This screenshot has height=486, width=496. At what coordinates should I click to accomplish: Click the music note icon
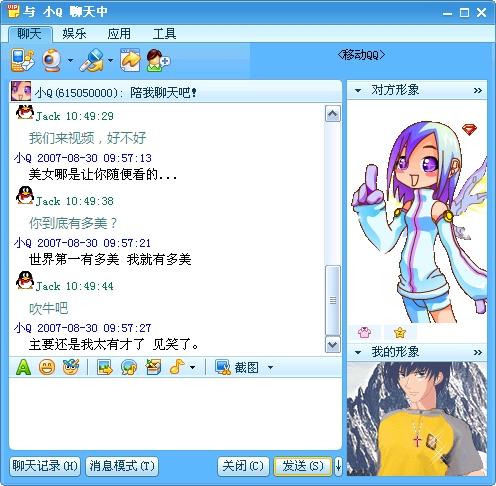177,367
